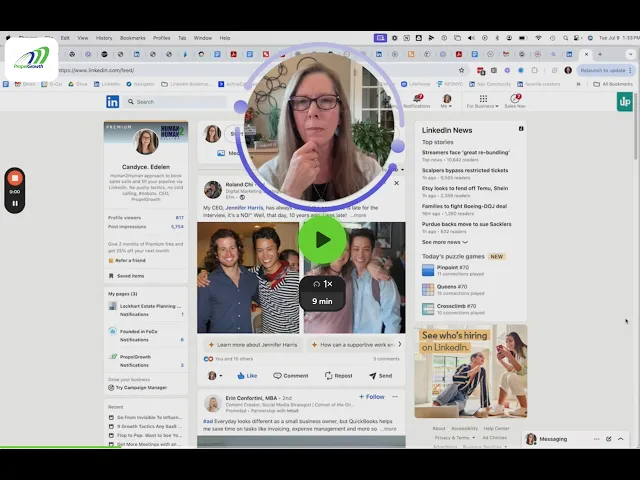The width and height of the screenshot is (640, 480).
Task: Open the Candyce Edelen profile name link
Action: [146, 167]
